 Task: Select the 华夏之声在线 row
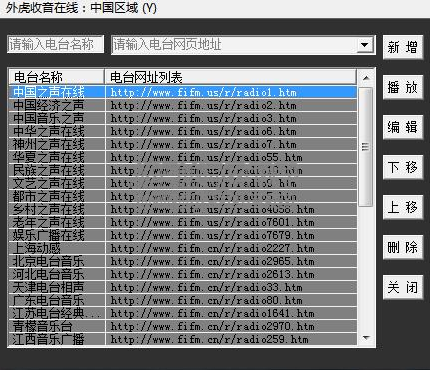pos(183,157)
